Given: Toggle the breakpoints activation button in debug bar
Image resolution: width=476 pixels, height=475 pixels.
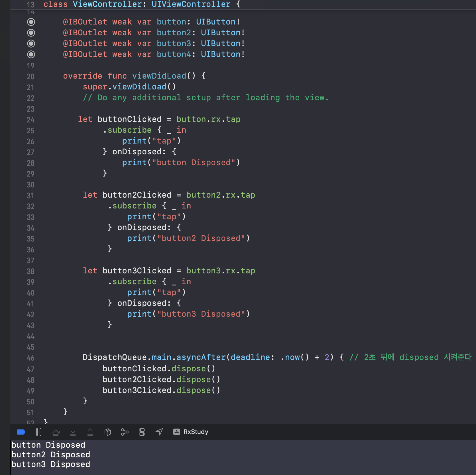Looking at the screenshot, I should coord(21,432).
